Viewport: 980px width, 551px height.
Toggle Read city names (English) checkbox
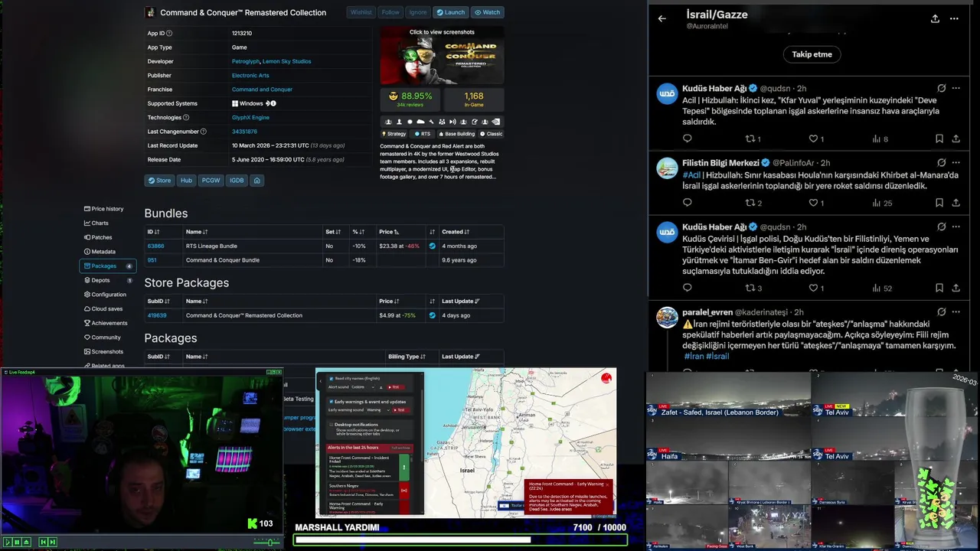tap(331, 378)
